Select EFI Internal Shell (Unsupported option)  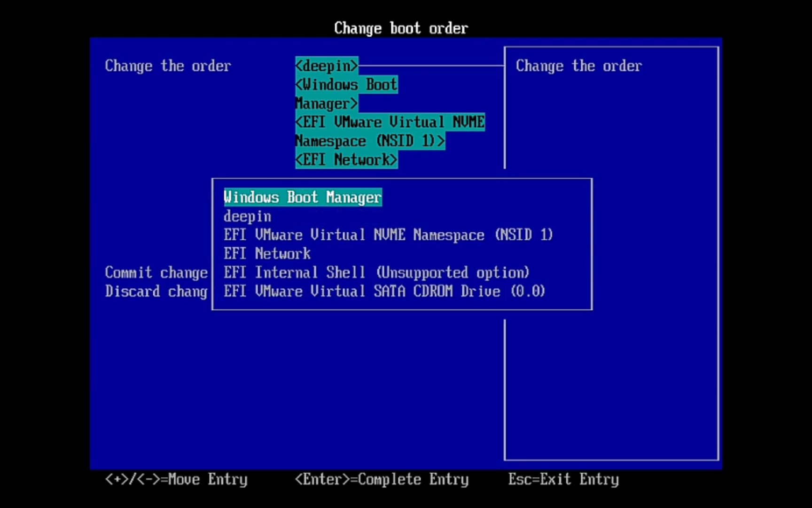click(376, 272)
